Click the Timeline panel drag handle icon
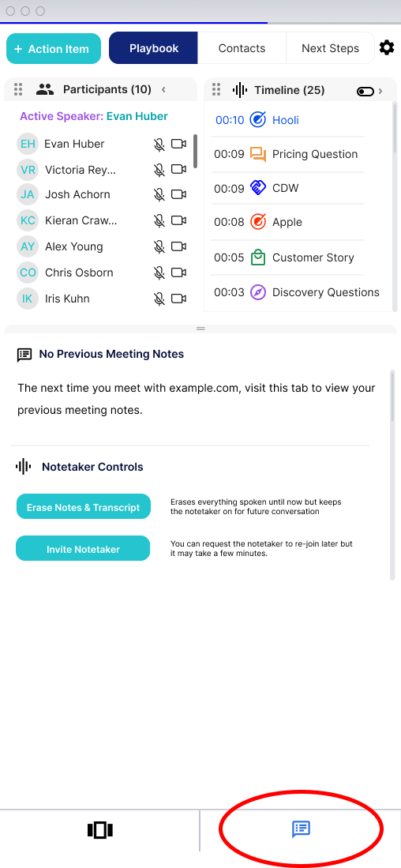The height and width of the screenshot is (868, 401). pyautogui.click(x=216, y=89)
